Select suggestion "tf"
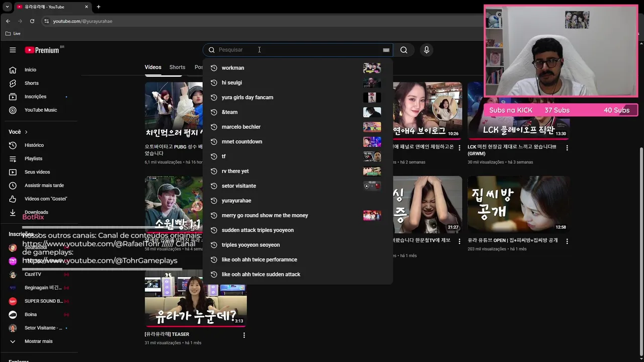The image size is (644, 362). 297,156
